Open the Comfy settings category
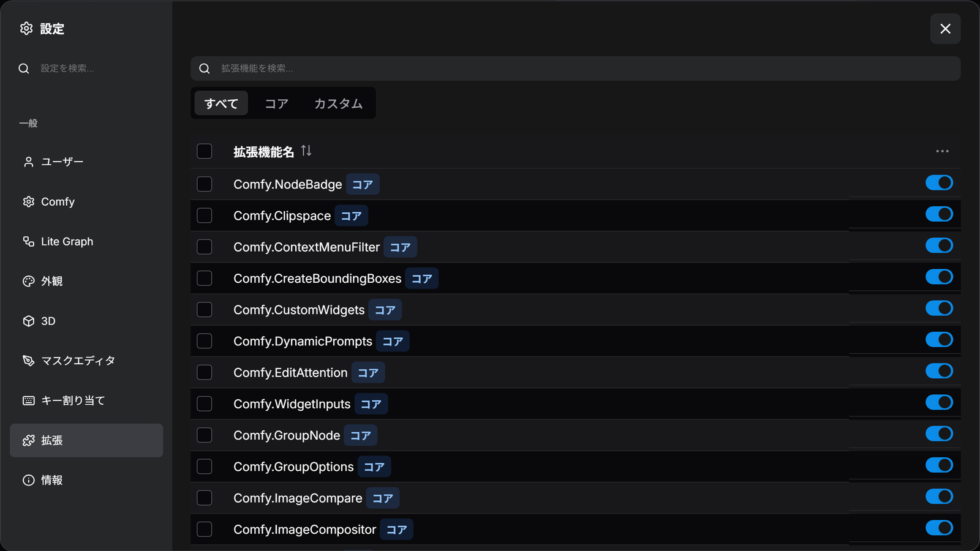 point(86,201)
